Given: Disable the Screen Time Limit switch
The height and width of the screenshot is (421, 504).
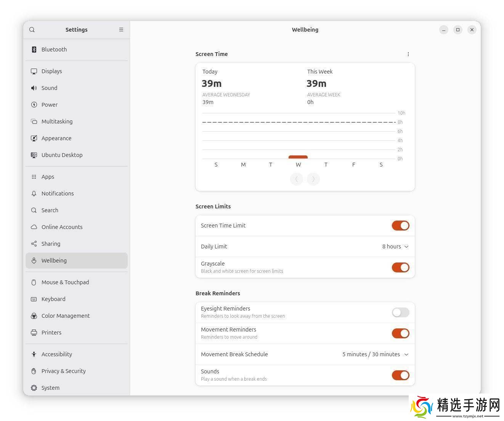Looking at the screenshot, I should 400,226.
